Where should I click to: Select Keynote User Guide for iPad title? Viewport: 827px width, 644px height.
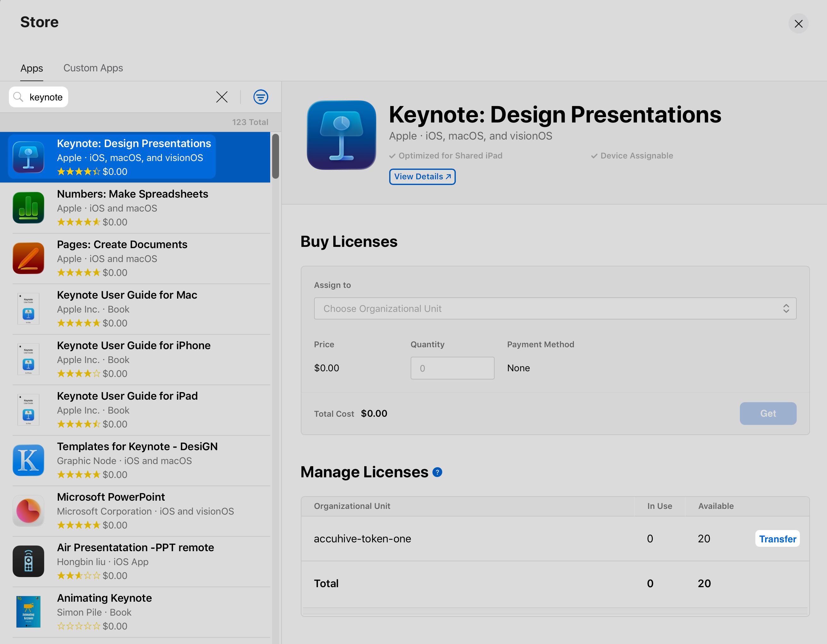click(128, 396)
